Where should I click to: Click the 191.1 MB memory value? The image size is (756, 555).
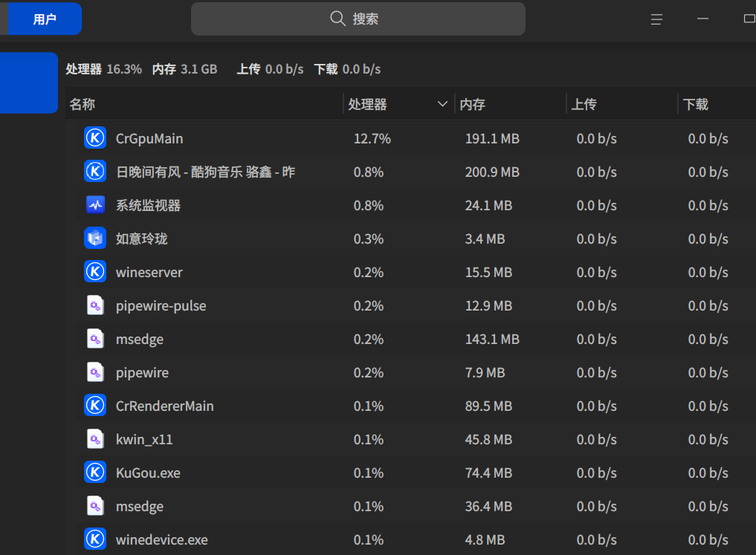(x=492, y=139)
